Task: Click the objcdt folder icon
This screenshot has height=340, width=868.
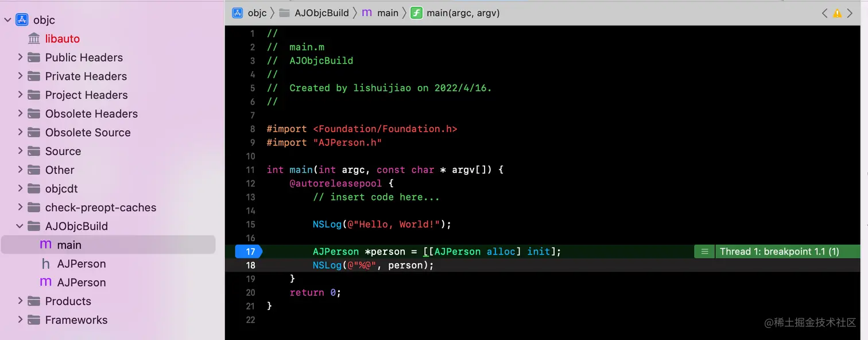Action: click(34, 188)
